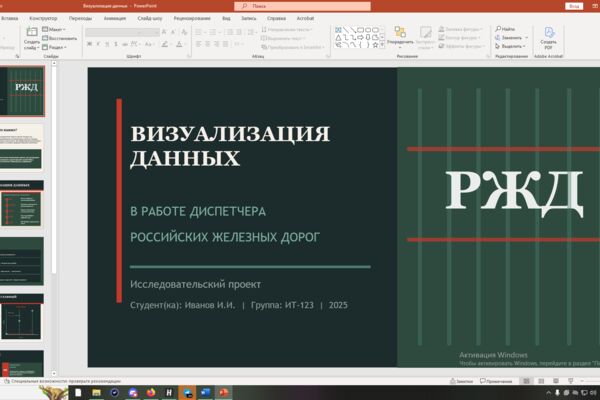Screen dimensions: 600x400
Task: Open the Acrobat ribbon tab
Action: tap(305, 18)
